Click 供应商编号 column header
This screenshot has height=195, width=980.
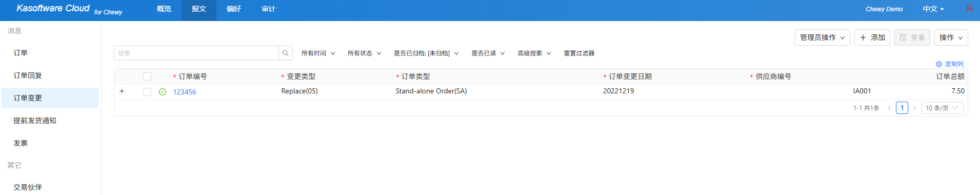[x=773, y=76]
